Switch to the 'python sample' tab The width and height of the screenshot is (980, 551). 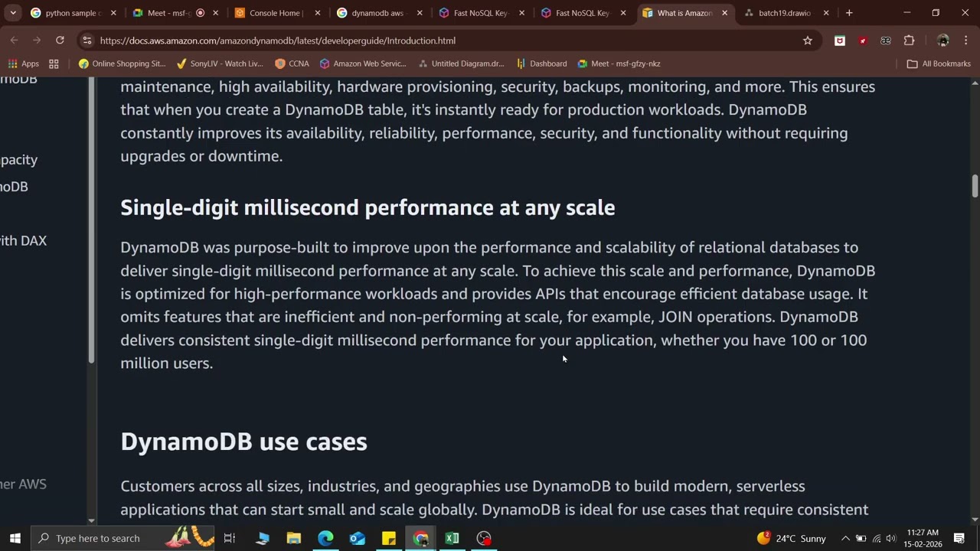pyautogui.click(x=73, y=13)
